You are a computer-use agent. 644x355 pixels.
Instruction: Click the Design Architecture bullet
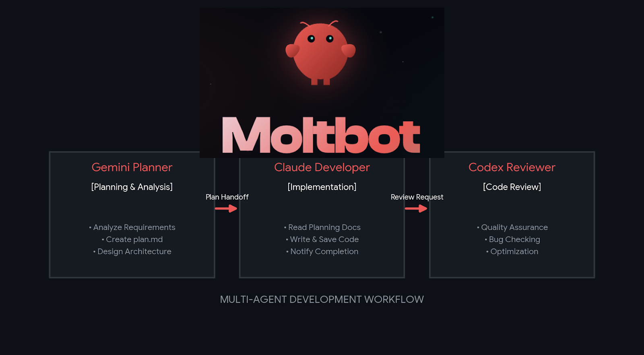point(132,251)
